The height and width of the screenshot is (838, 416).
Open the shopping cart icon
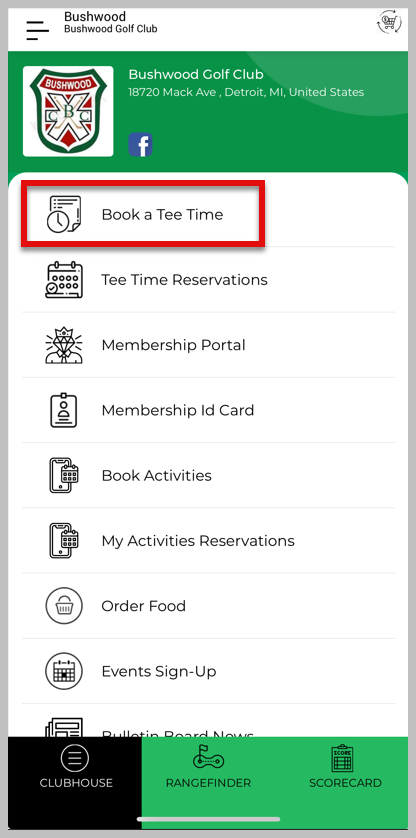[389, 22]
